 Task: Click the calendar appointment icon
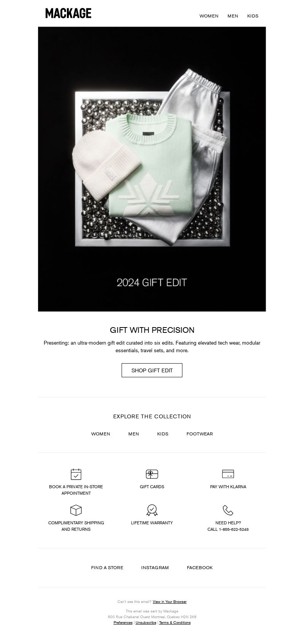click(76, 474)
